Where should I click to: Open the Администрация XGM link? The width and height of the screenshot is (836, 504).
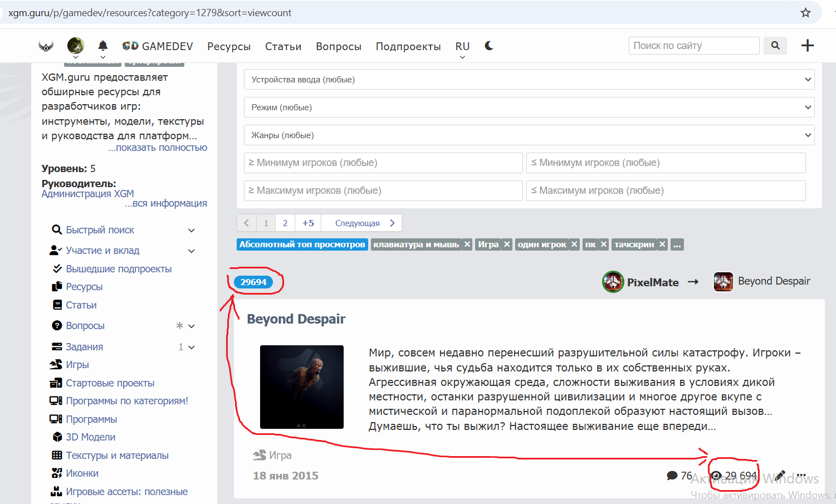(88, 194)
